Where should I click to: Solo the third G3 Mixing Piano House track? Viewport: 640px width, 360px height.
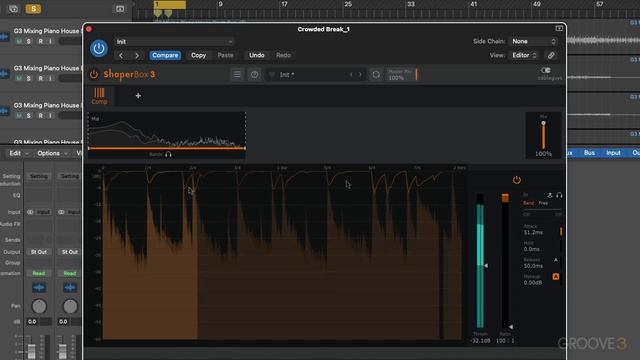(29, 116)
